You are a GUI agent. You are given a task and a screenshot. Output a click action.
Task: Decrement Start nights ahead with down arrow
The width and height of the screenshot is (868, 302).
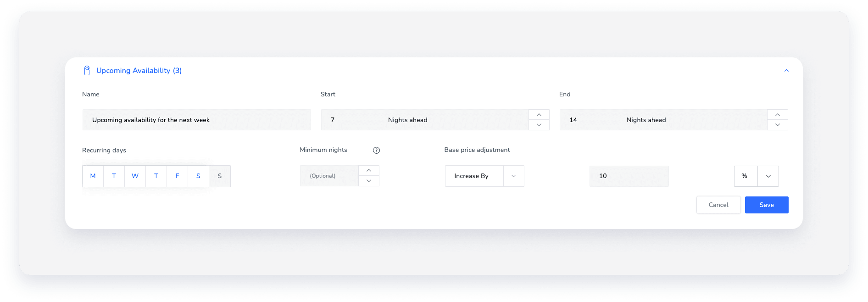tap(539, 125)
